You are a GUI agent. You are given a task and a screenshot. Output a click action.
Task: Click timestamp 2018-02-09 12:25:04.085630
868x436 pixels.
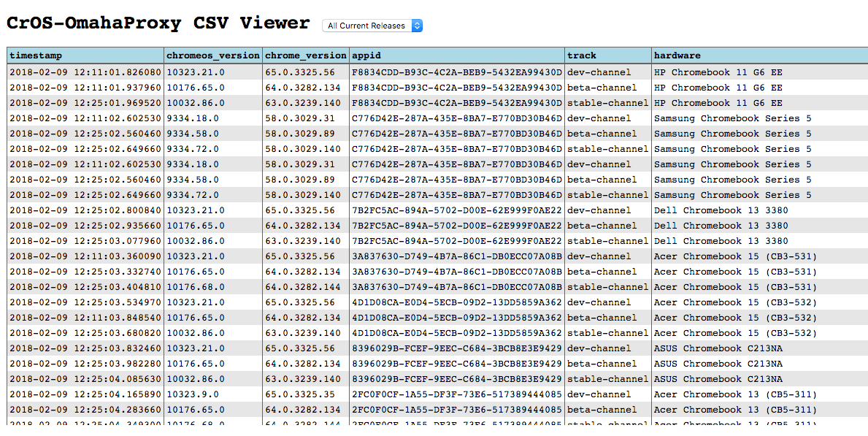(86, 380)
